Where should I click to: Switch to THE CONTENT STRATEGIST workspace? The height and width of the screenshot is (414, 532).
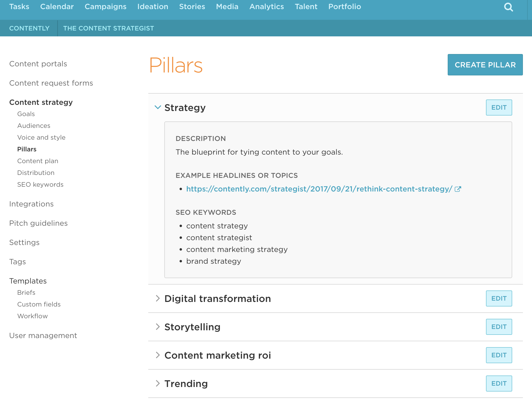point(109,28)
